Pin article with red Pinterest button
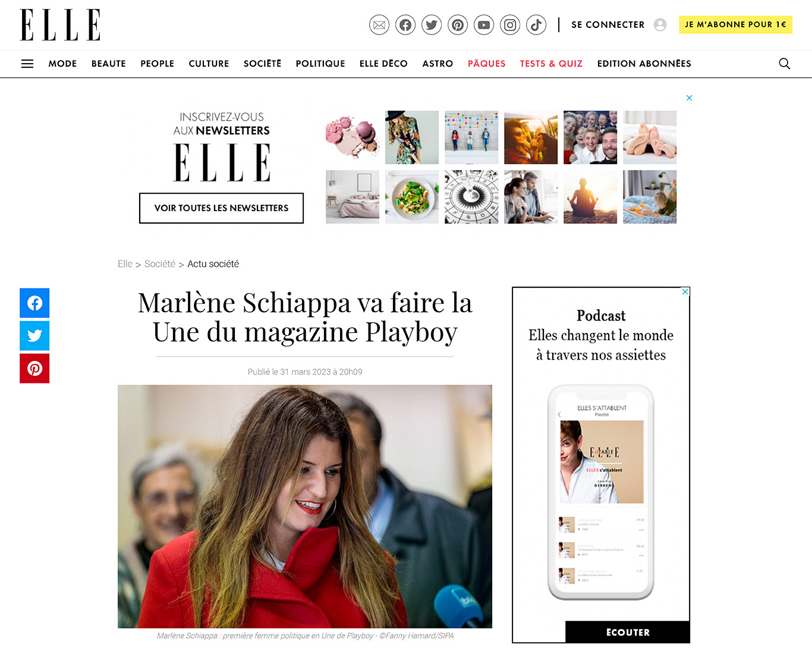Viewport: 812px width, 657px height. coord(34,369)
